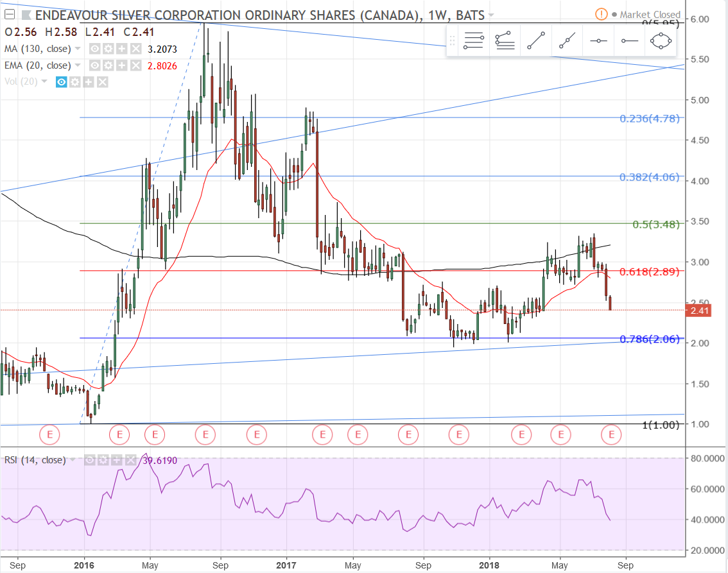Select the Ray drawing tool
Viewport: 728px width, 573px height.
567,41
